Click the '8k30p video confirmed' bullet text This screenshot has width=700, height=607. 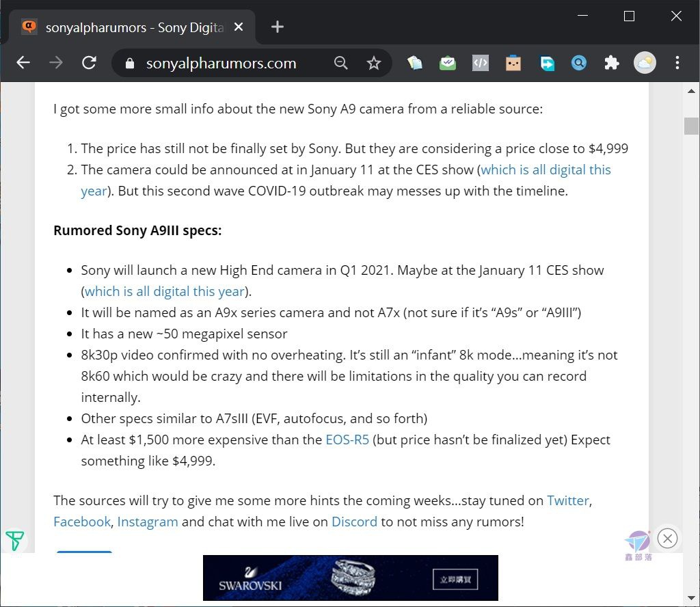[x=349, y=376]
